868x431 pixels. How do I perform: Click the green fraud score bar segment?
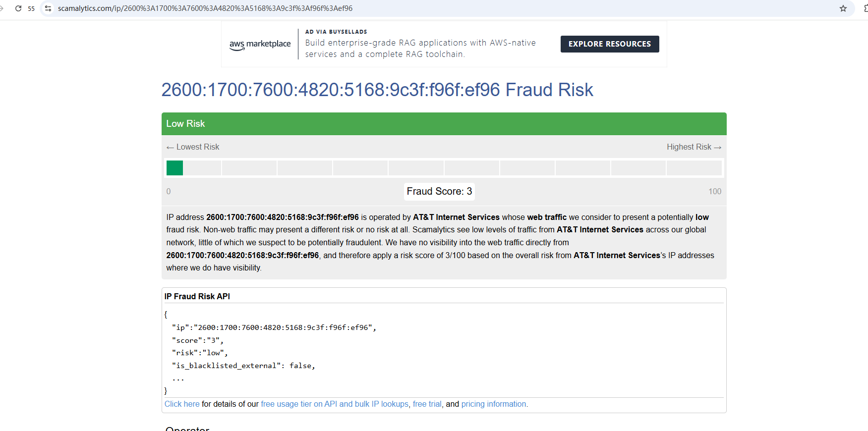(x=174, y=168)
